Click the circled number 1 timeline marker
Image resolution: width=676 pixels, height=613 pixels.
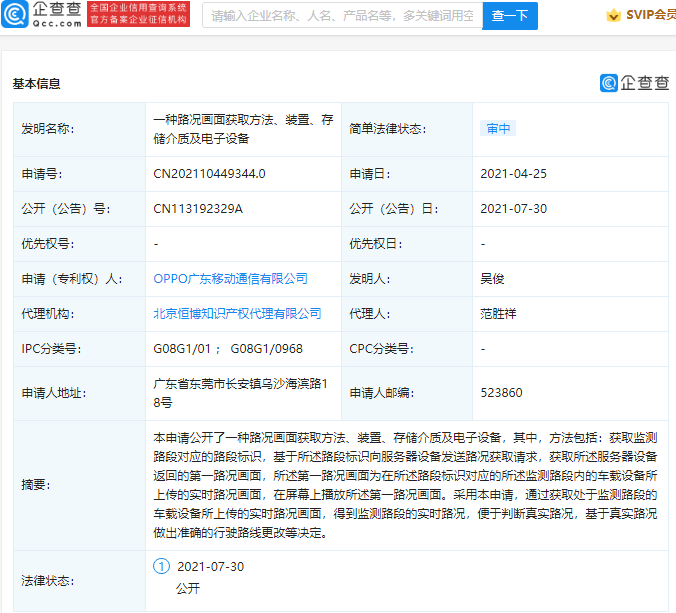(161, 567)
